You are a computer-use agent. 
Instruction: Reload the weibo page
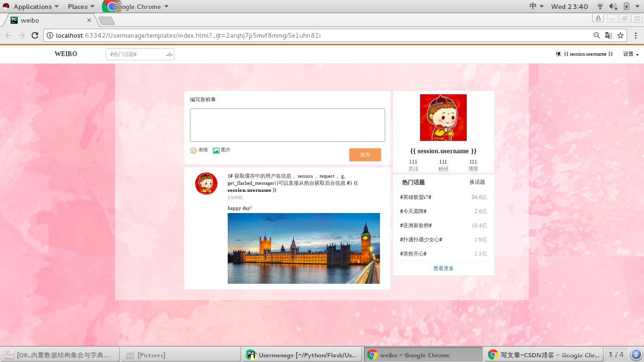coord(35,35)
